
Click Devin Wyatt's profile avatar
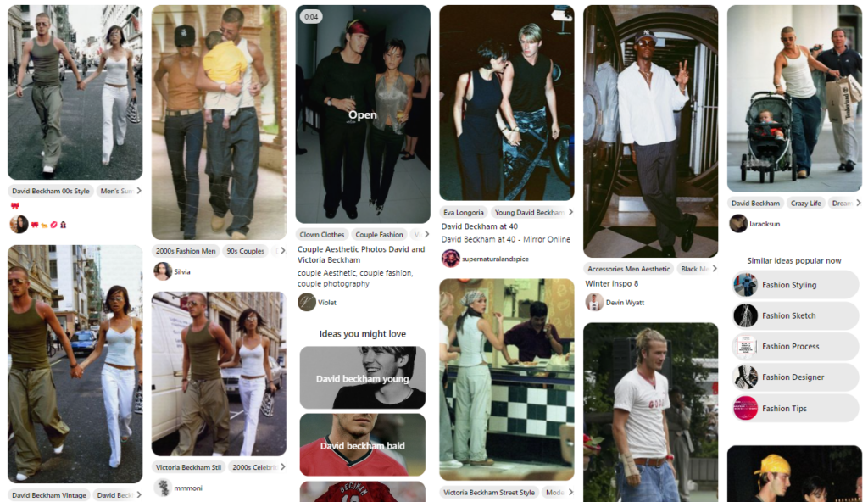point(594,302)
